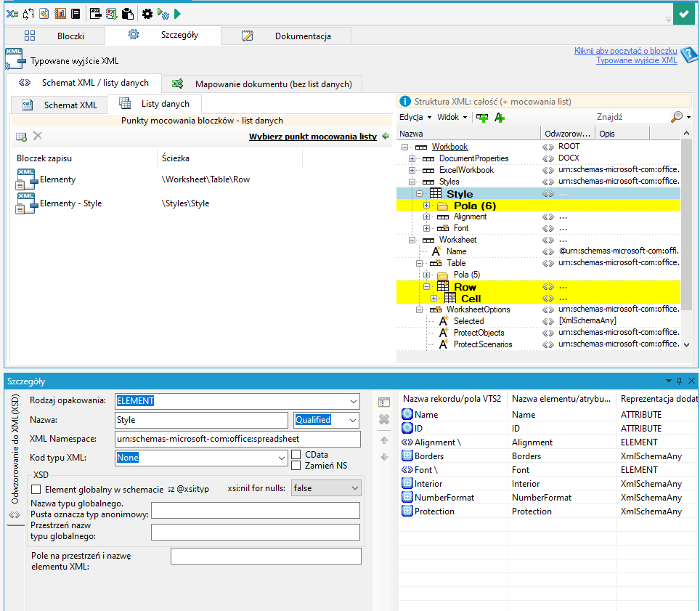Open the Qualified dropdown
Screen dimensions: 700x611
(x=353, y=420)
